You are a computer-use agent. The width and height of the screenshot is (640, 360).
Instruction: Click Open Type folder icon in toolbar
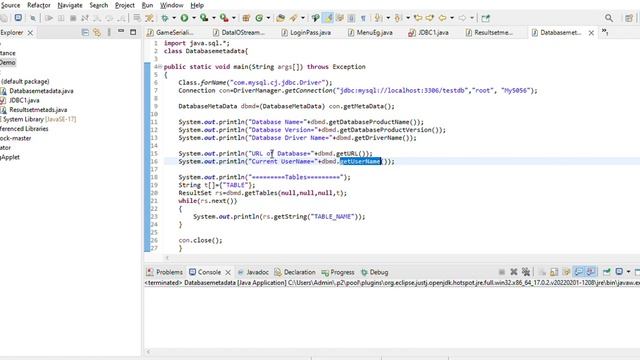click(x=280, y=18)
